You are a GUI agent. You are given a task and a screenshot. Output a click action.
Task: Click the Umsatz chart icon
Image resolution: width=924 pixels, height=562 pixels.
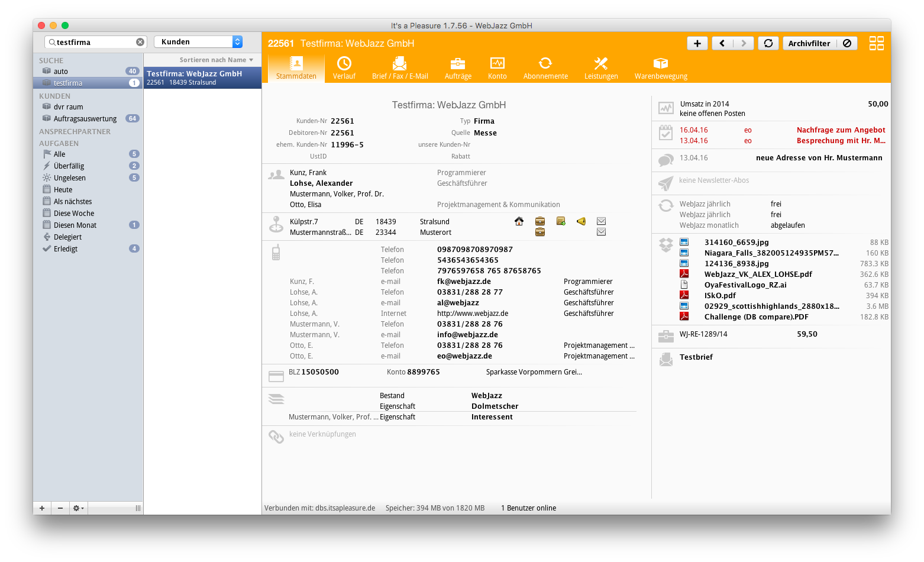click(x=666, y=108)
